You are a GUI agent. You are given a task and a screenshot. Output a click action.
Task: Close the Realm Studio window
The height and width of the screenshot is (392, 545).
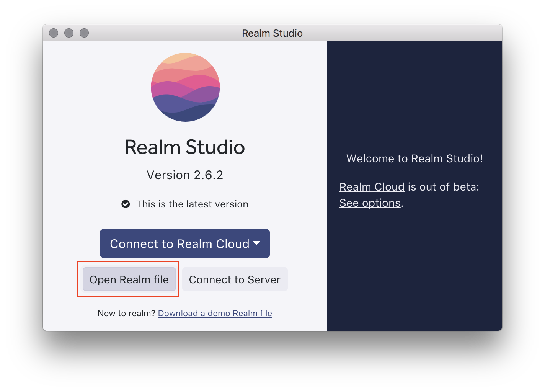(x=54, y=33)
